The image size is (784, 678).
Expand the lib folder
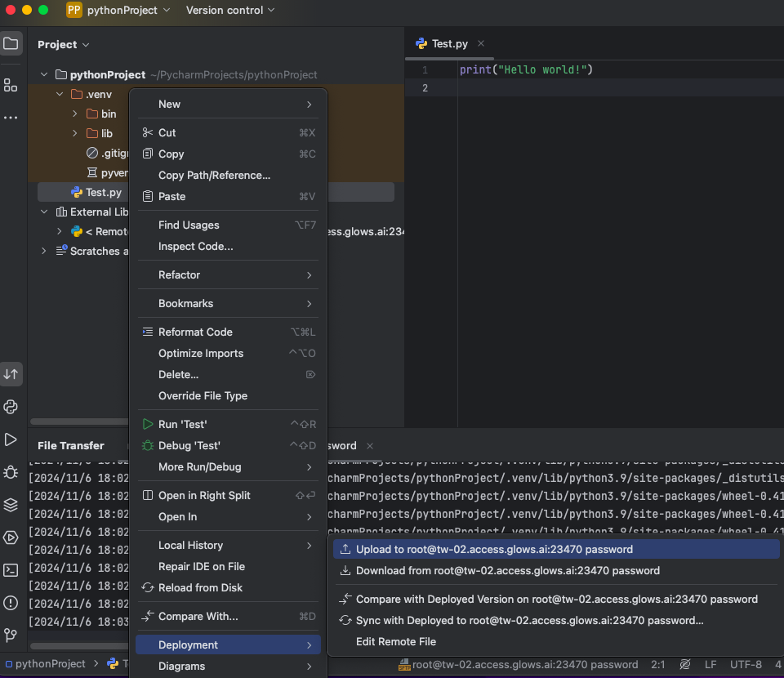tap(74, 133)
